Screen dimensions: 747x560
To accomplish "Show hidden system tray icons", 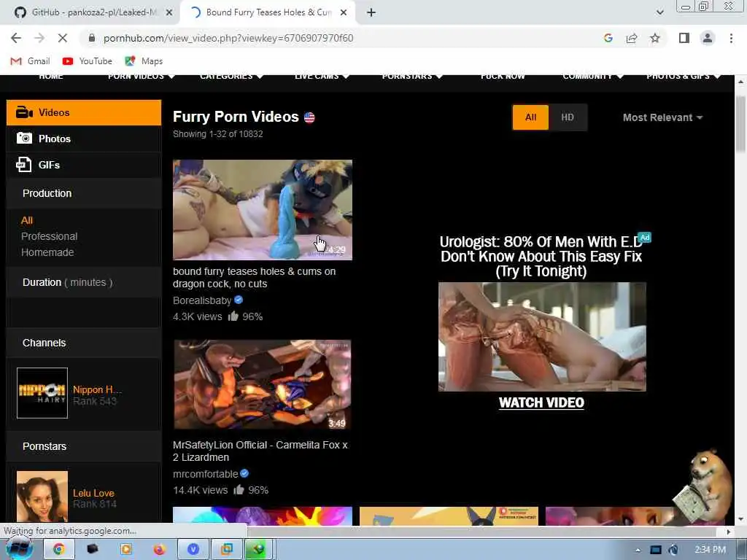I will 638,551.
